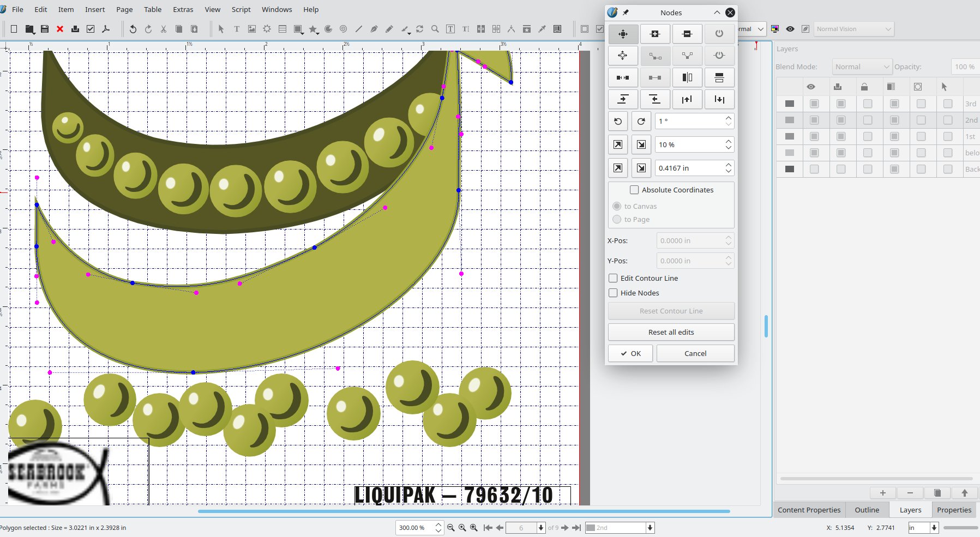Open the Item menu

pos(66,9)
